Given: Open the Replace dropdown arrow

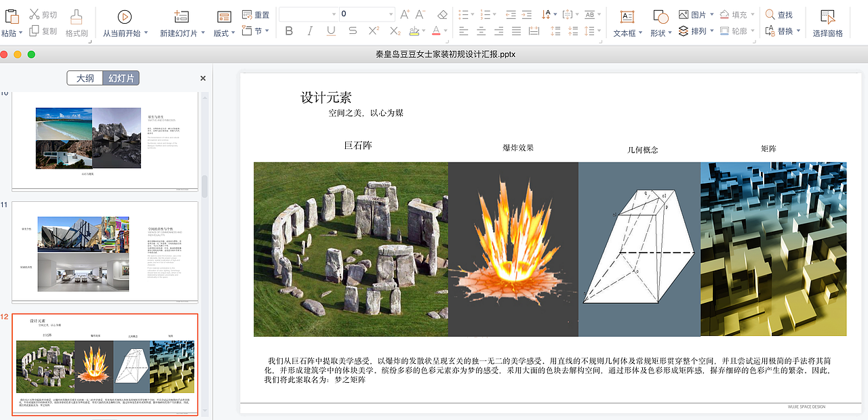Looking at the screenshot, I should pos(798,31).
